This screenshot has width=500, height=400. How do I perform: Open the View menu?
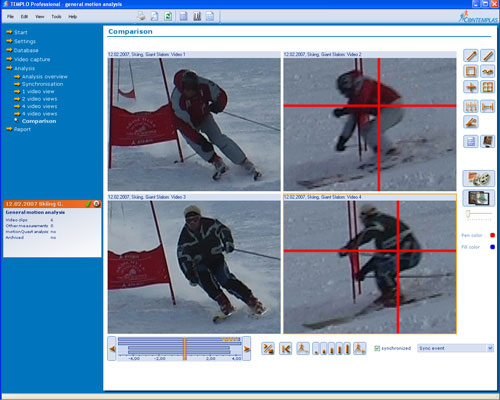point(40,17)
